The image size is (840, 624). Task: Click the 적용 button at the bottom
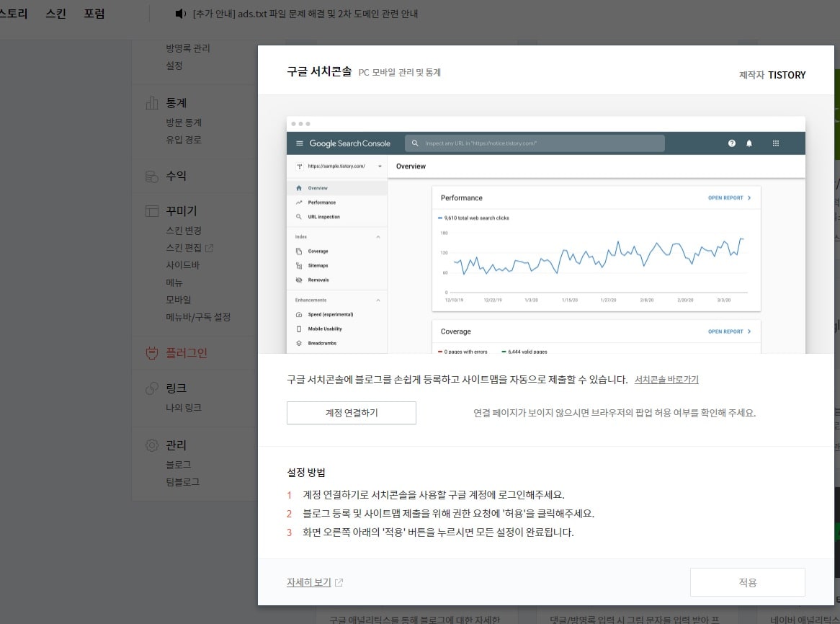point(747,581)
